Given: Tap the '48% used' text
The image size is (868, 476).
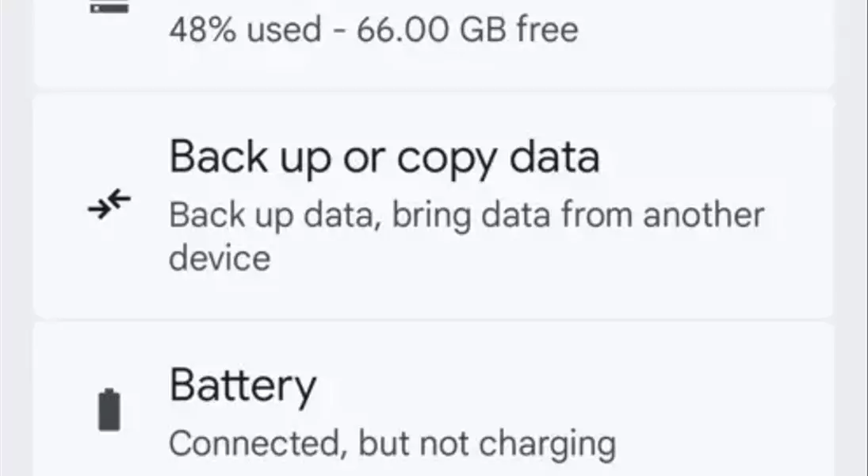Looking at the screenshot, I should click(245, 29).
